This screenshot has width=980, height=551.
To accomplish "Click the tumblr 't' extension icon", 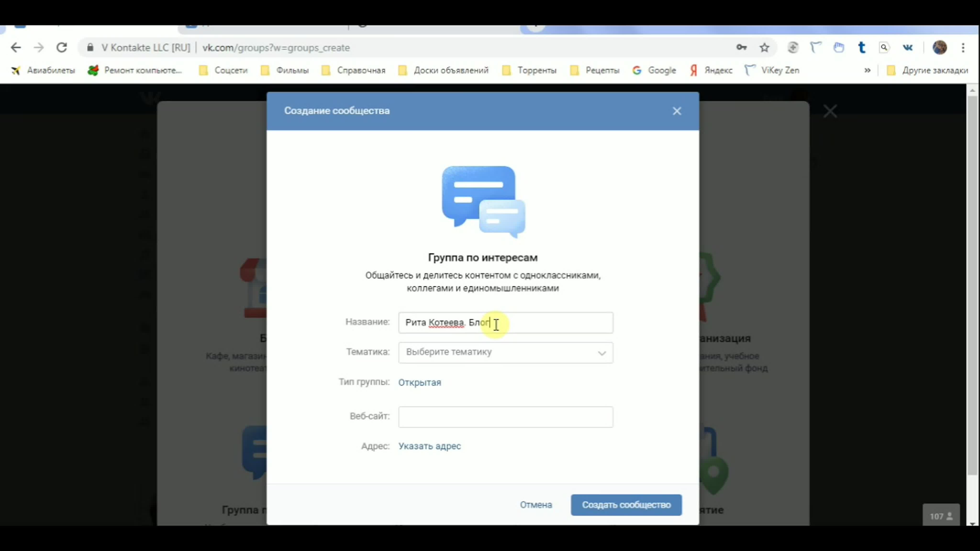I will click(862, 48).
